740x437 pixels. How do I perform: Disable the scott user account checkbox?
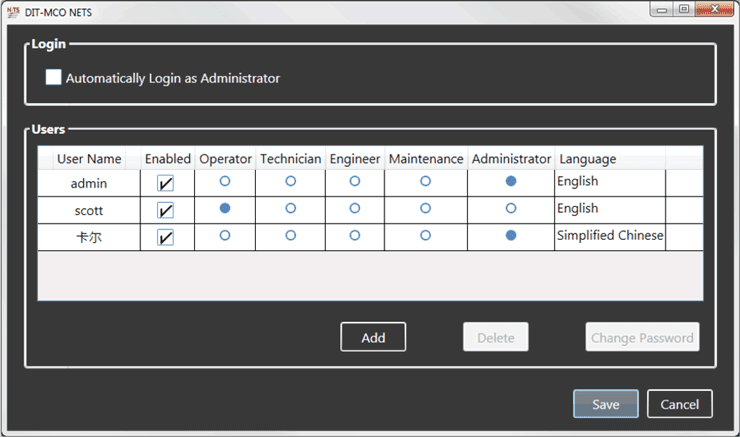[166, 210]
